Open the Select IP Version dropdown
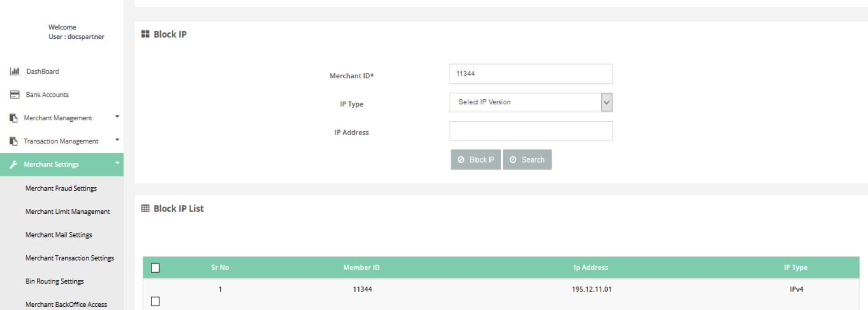Viewport: 868px width, 310px height. click(x=531, y=103)
